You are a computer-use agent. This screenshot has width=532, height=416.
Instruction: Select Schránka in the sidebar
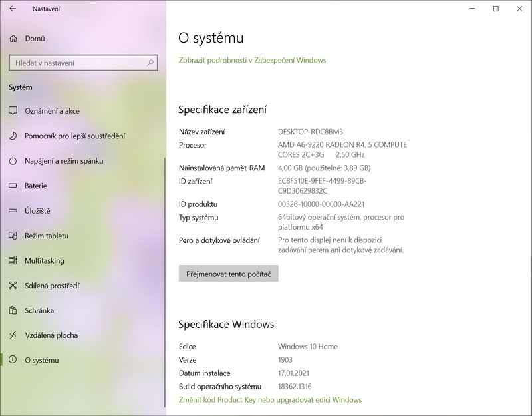[83, 310]
